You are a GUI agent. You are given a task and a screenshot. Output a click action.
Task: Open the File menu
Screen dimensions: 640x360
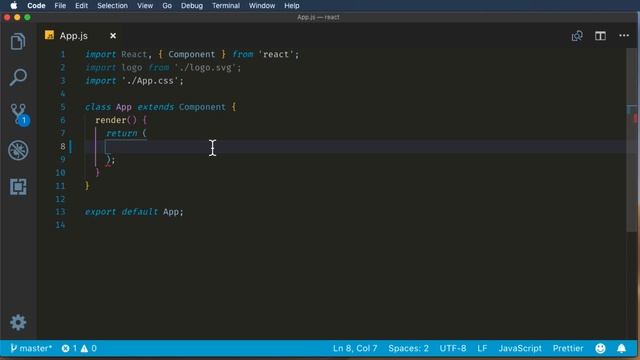click(x=60, y=5)
